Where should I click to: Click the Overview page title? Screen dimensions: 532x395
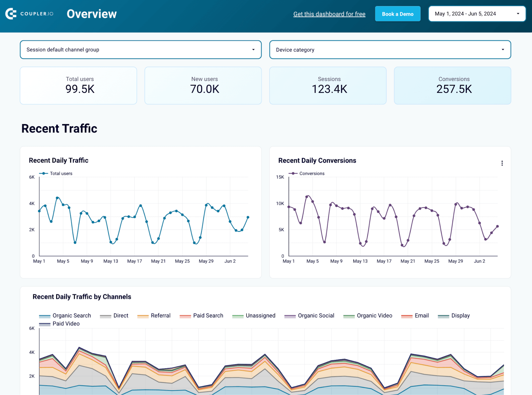(x=92, y=14)
